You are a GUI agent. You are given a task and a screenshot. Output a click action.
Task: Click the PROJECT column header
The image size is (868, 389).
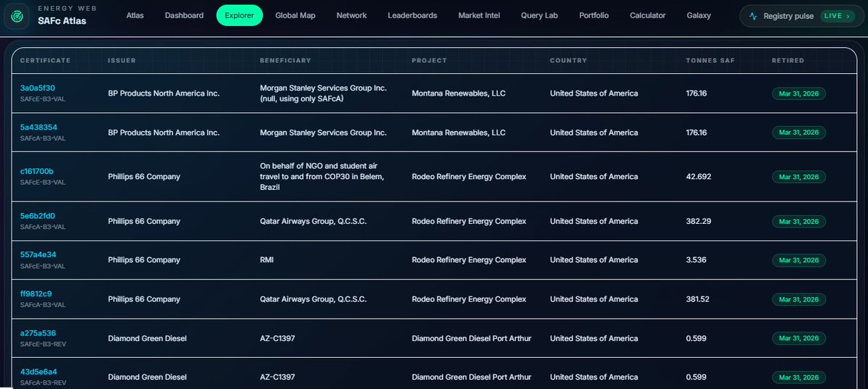(429, 60)
